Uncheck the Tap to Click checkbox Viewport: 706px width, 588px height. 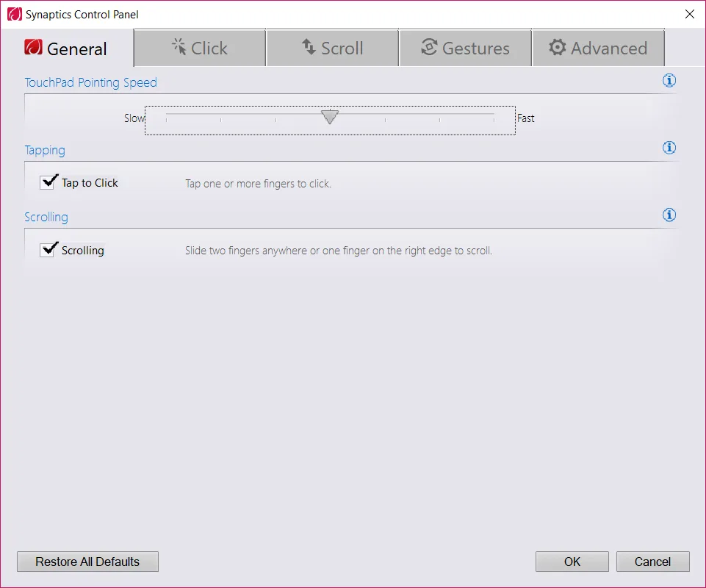[x=47, y=182]
